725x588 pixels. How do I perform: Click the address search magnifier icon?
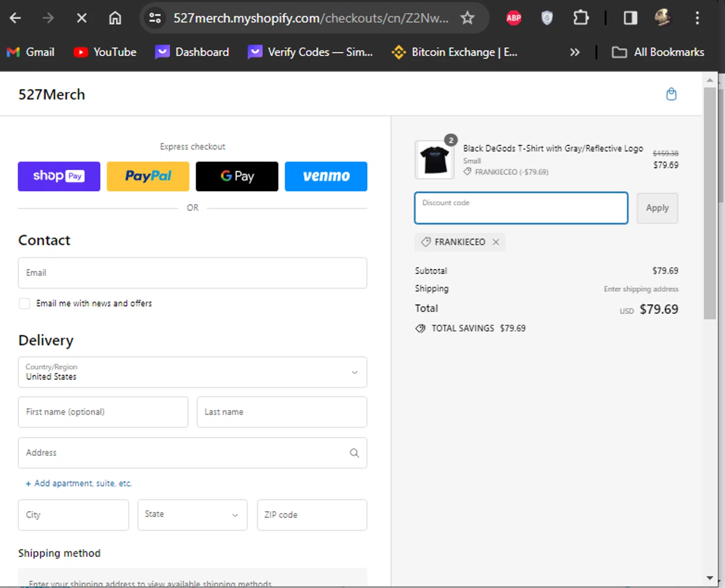click(x=354, y=453)
